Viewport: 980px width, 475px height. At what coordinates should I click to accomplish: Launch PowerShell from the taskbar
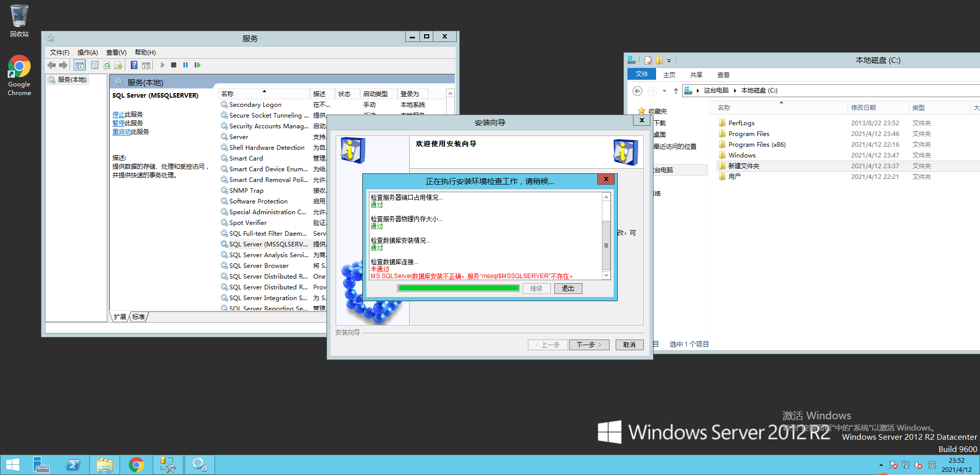pyautogui.click(x=73, y=465)
